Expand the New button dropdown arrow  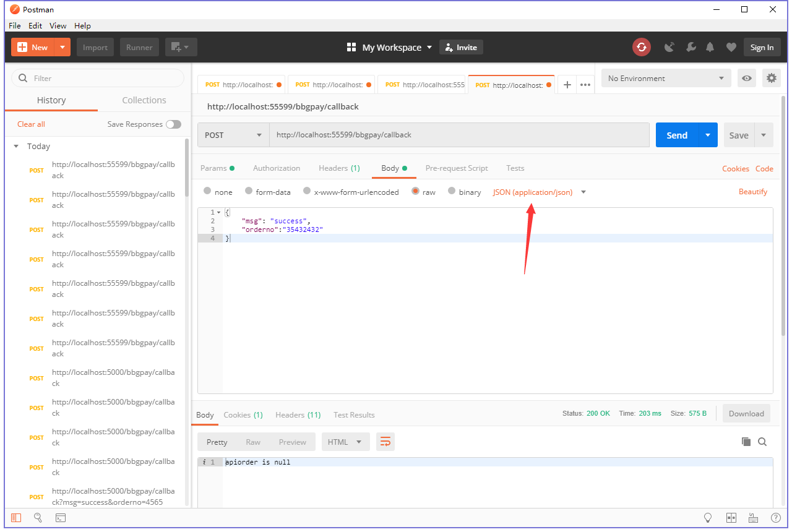(62, 47)
